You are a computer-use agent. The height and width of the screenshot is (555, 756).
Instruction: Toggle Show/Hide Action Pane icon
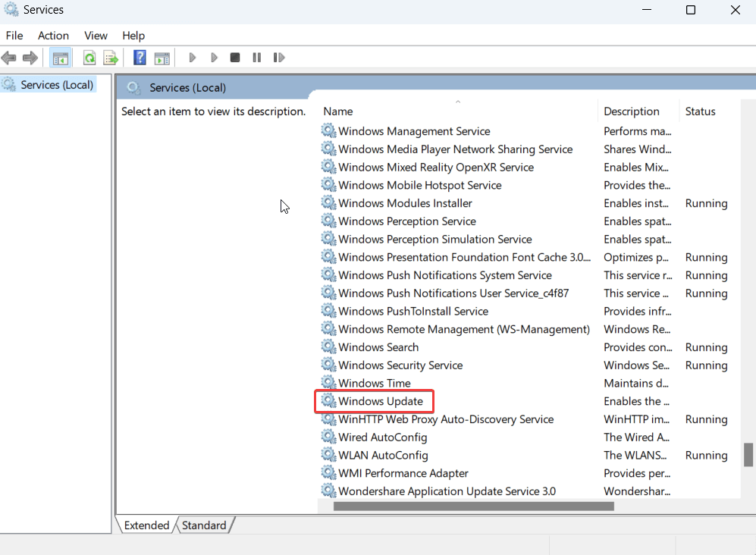(x=162, y=58)
